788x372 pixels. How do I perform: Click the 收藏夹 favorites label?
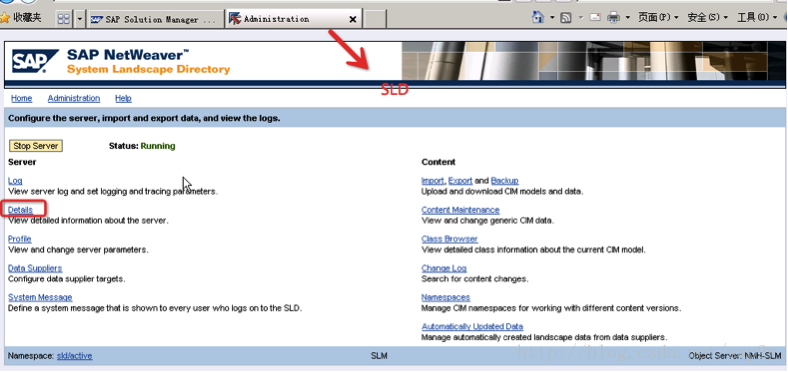coord(27,18)
